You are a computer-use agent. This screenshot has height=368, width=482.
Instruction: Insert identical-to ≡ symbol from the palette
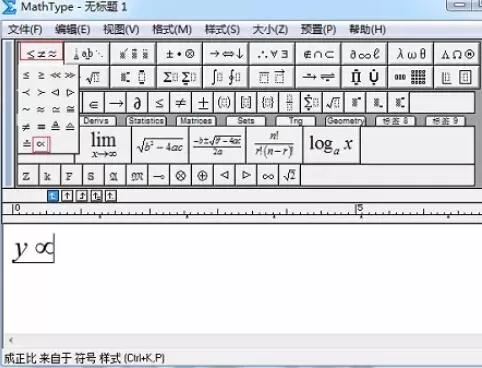41,127
